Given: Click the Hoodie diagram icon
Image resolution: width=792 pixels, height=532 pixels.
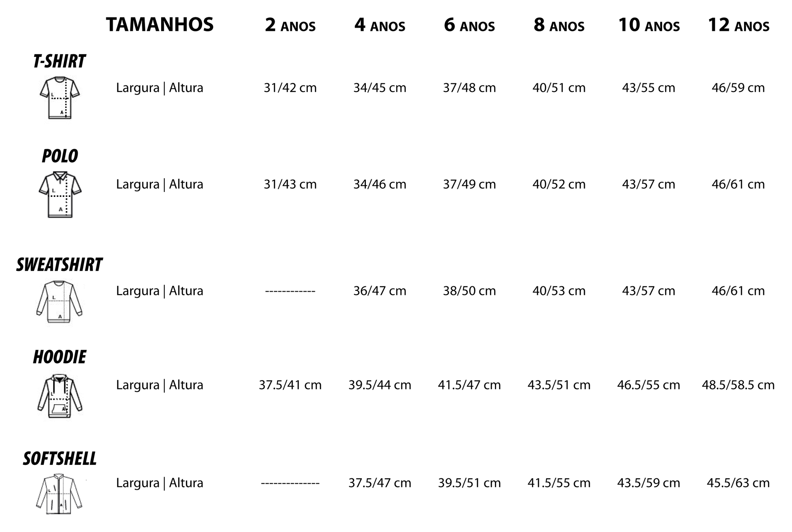Looking at the screenshot, I should click(x=60, y=396).
